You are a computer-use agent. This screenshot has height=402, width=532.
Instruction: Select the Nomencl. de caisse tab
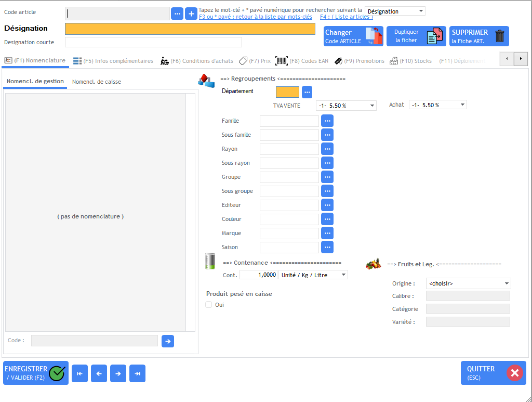(x=96, y=82)
